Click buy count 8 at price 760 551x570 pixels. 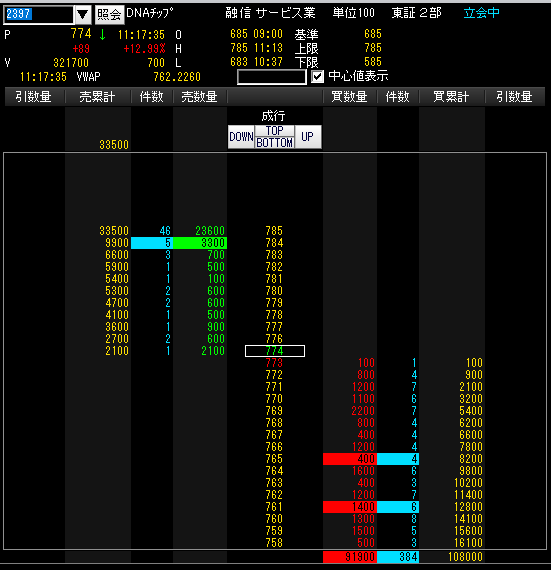(414, 519)
